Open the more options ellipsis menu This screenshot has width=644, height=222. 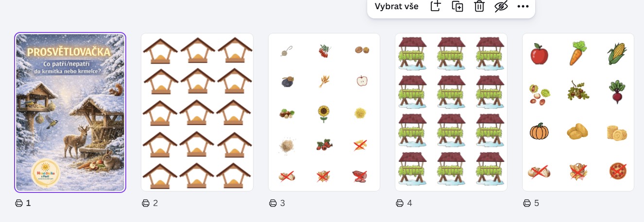[523, 6]
